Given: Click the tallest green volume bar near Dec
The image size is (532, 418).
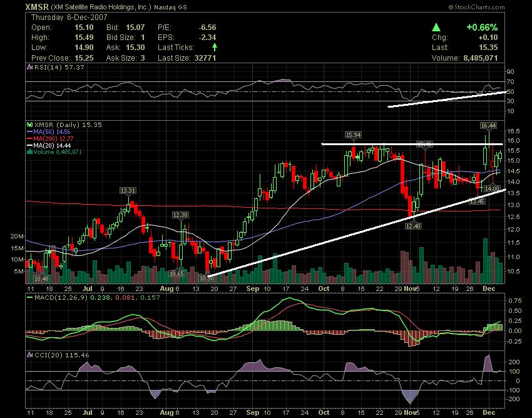Looking at the screenshot, I should coord(485,261).
